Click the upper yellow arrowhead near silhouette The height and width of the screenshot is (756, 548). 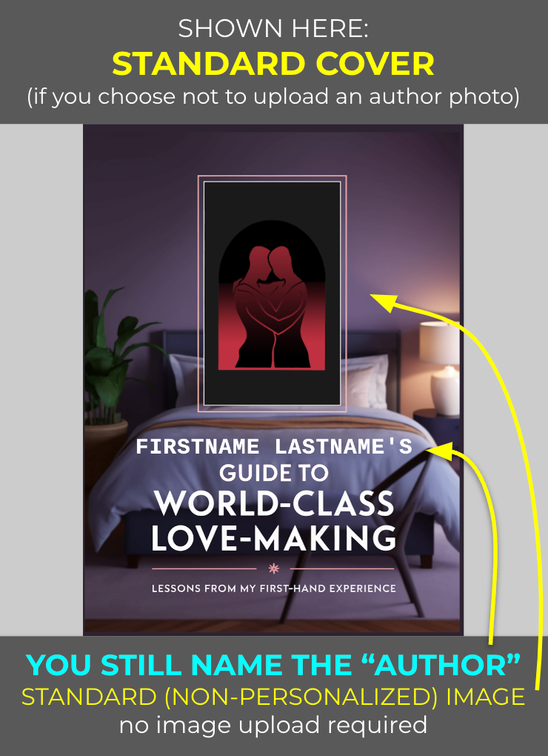pyautogui.click(x=381, y=299)
